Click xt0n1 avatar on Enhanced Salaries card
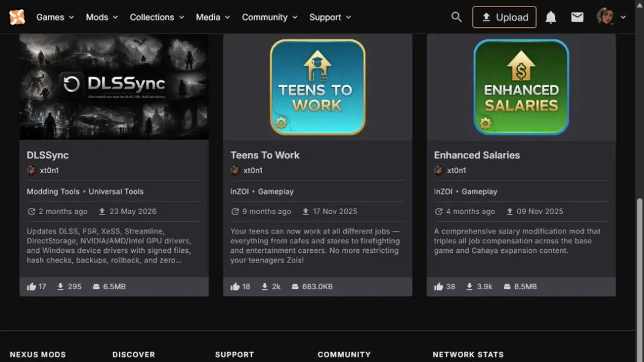Image resolution: width=644 pixels, height=362 pixels. coord(439,170)
